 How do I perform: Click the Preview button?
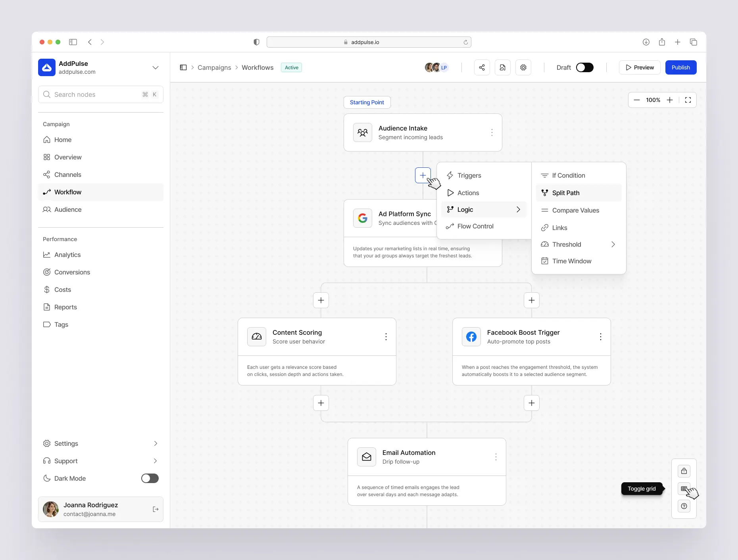pos(640,67)
